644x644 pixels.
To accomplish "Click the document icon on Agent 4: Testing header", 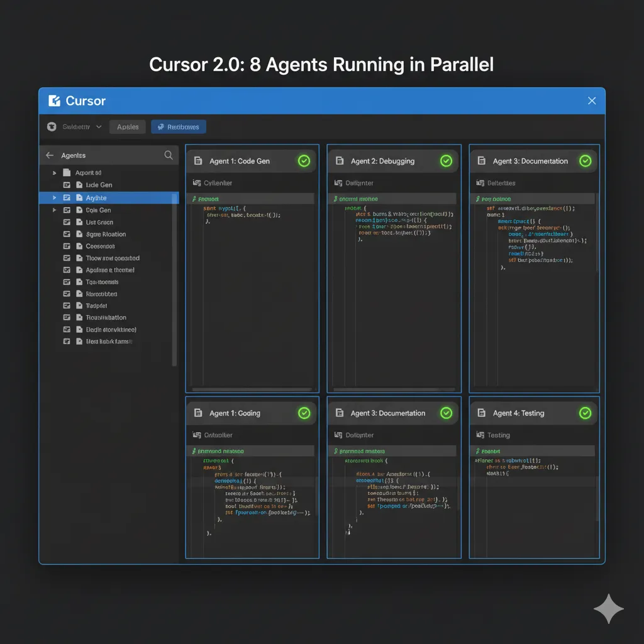I will coord(480,413).
